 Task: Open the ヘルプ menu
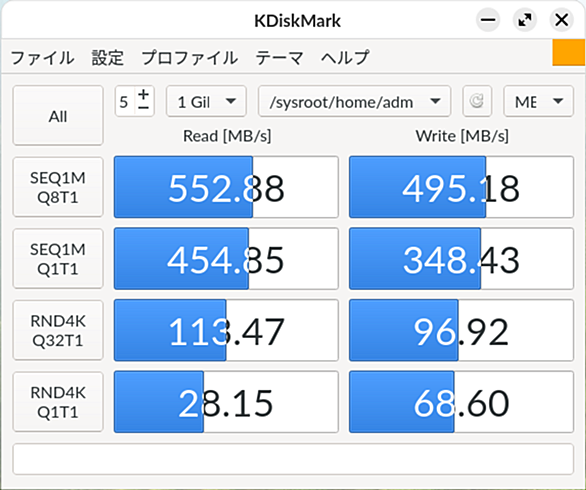345,58
